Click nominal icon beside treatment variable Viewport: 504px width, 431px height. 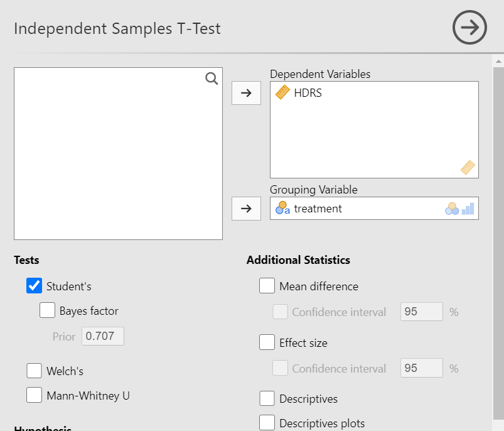[x=282, y=208]
